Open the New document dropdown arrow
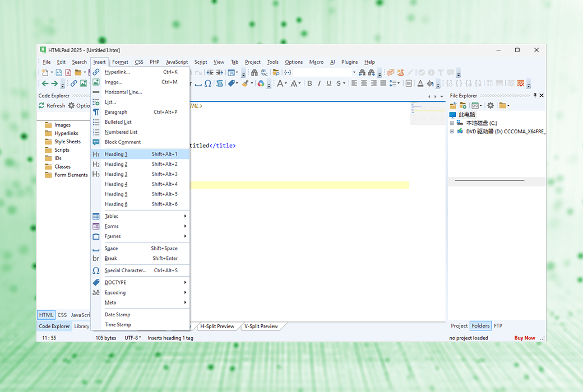The image size is (583, 392). tap(52, 72)
